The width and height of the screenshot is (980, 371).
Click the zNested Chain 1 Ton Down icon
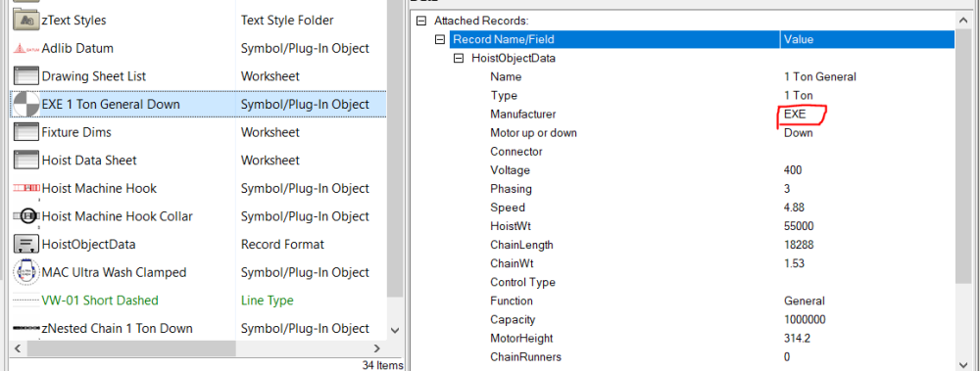tap(26, 329)
